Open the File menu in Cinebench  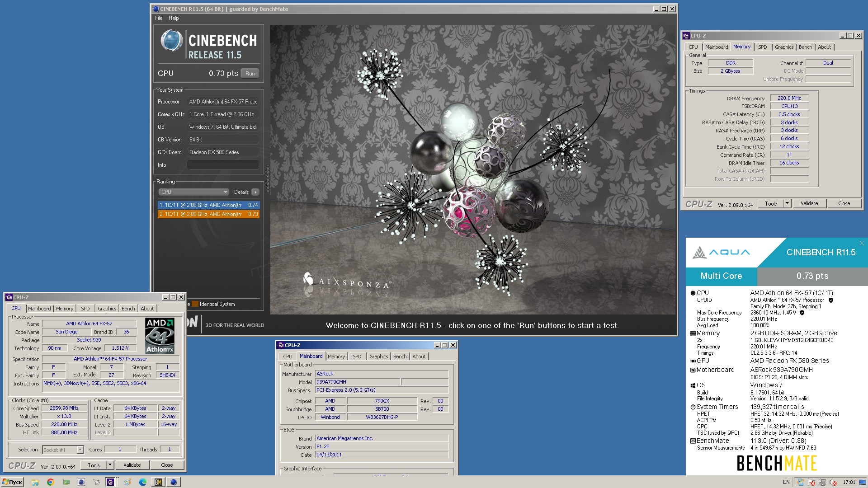(x=159, y=18)
